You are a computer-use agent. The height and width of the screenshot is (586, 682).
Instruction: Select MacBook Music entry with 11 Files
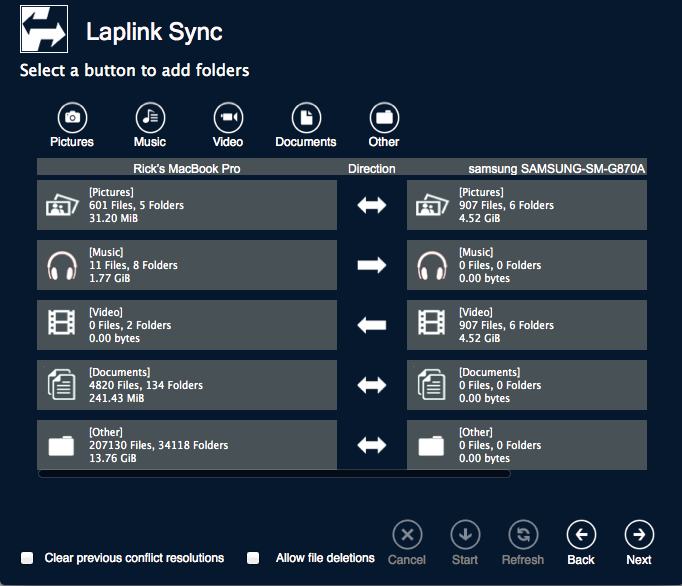[187, 265]
